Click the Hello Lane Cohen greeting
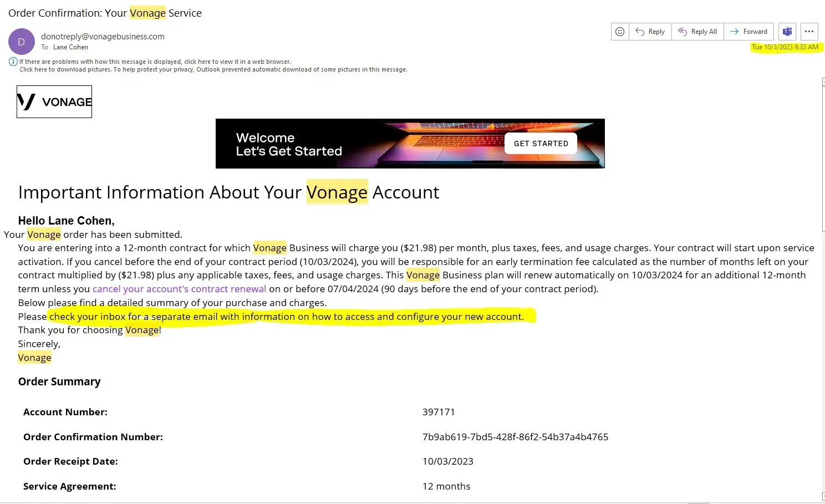The width and height of the screenshot is (825, 504). 66,221
